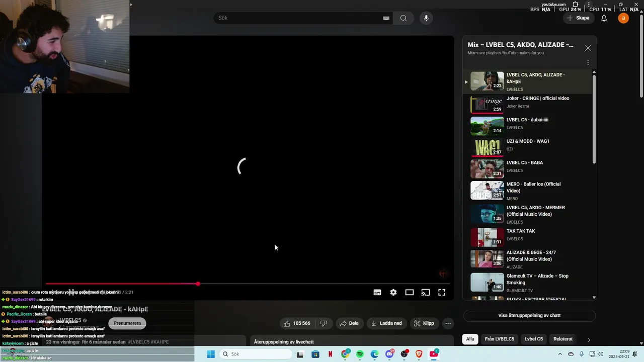Play Glamcult TV – Alizade – Stop Smoking
644x362 pixels.
(528, 283)
